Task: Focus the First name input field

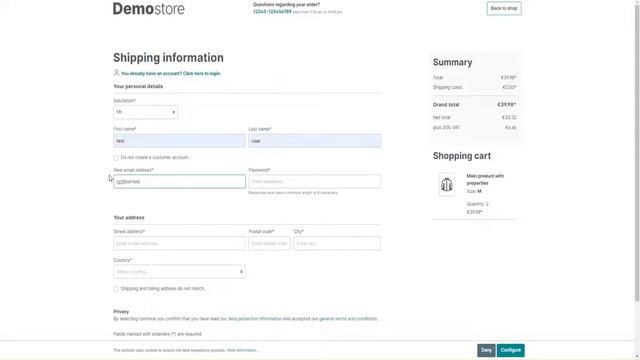Action: click(x=179, y=141)
